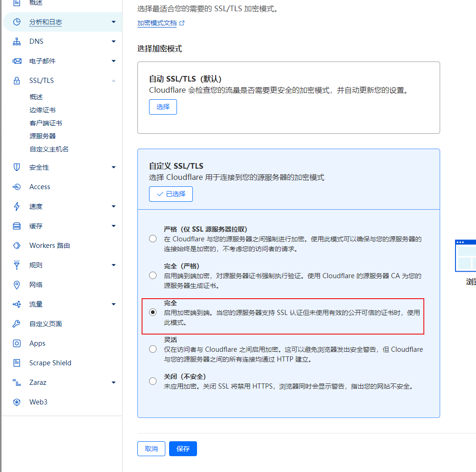
Task: Click the Network location pin icon
Action: [x=17, y=285]
